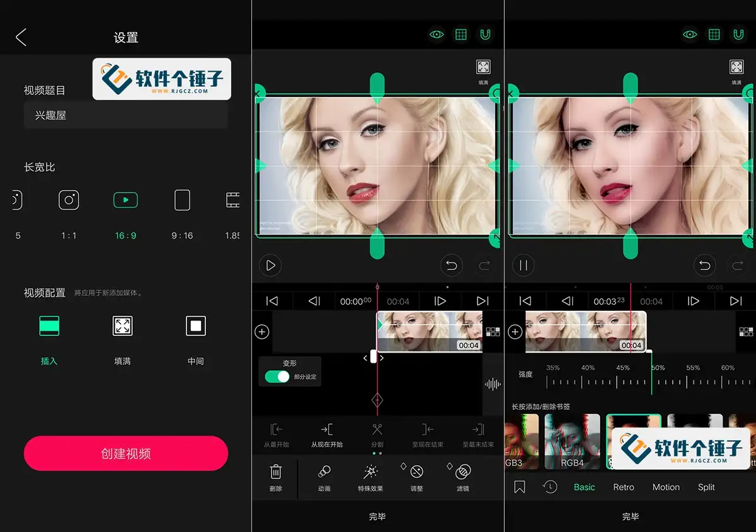The width and height of the screenshot is (756, 532).
Task: Toggle the eye preview visibility icon
Action: click(x=436, y=35)
